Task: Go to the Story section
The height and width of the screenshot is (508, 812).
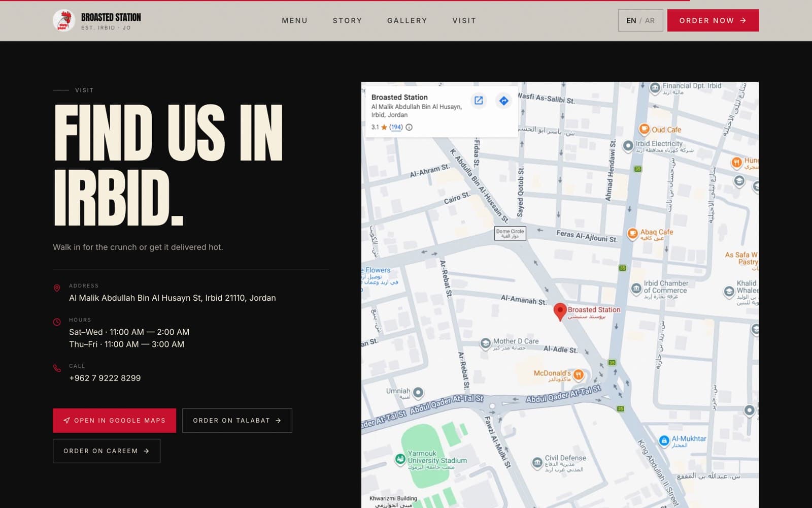Action: [x=348, y=21]
